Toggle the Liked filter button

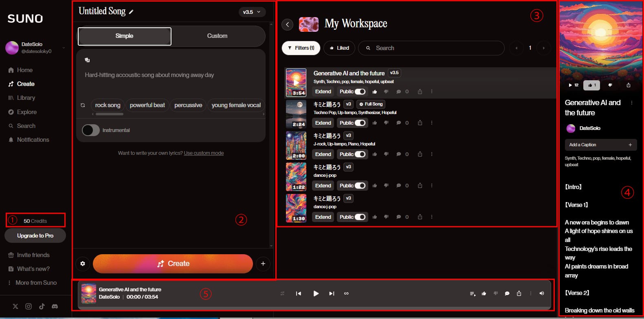(x=339, y=48)
